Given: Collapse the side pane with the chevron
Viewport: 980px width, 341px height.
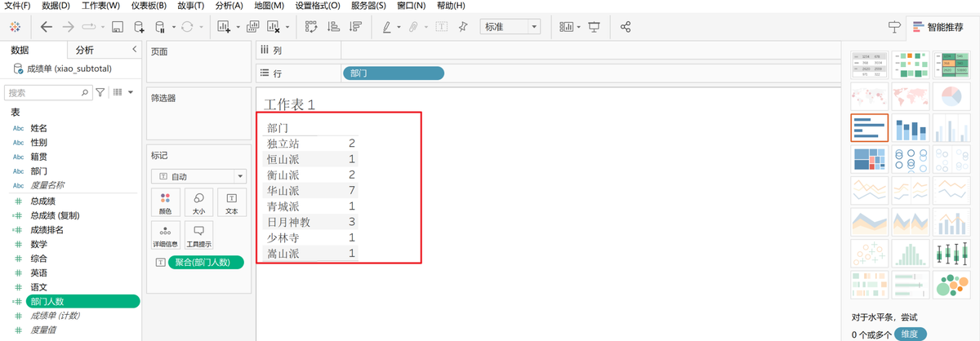Looking at the screenshot, I should 134,50.
